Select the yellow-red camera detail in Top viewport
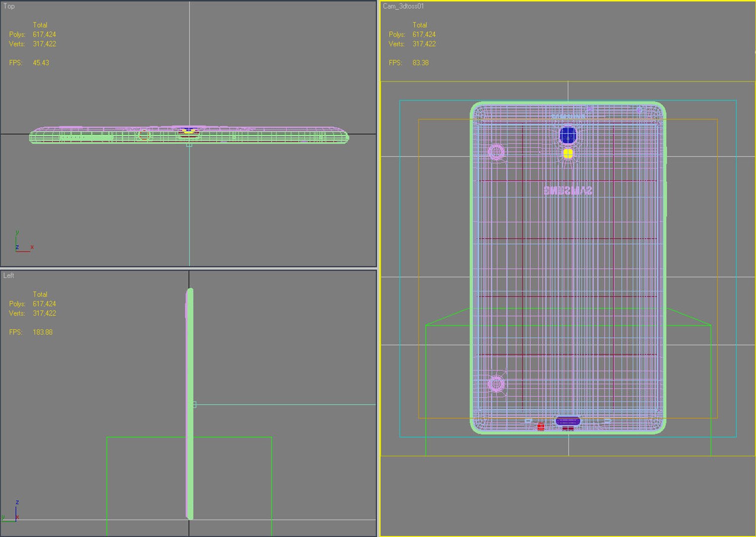The height and width of the screenshot is (537, 756). click(x=189, y=132)
